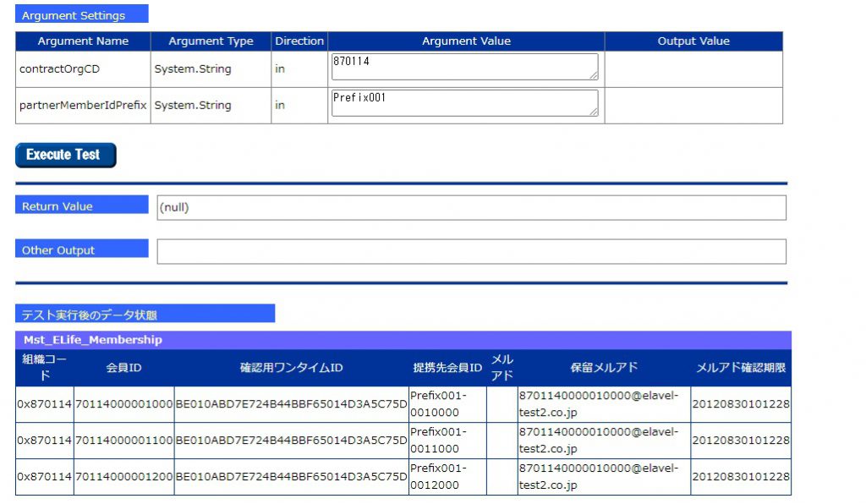Viewport: 866px width, 504px height.
Task: Select the contractOrgCD argument name cell
Action: pyautogui.click(x=83, y=69)
